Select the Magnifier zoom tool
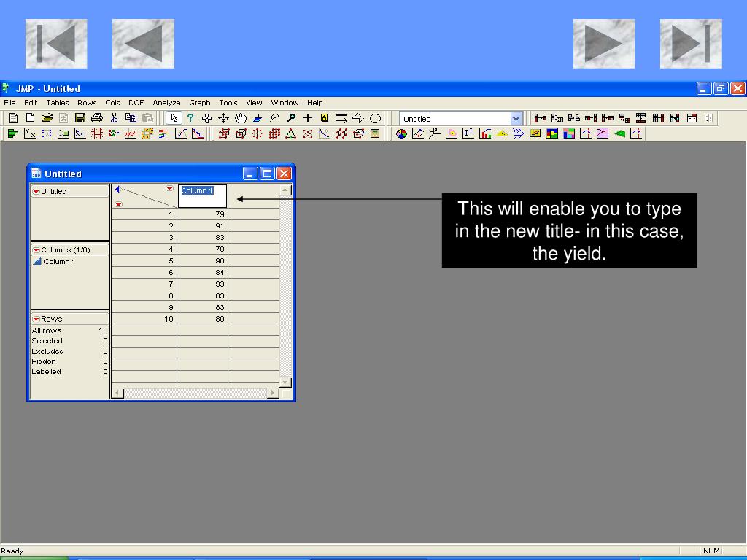 (290, 117)
